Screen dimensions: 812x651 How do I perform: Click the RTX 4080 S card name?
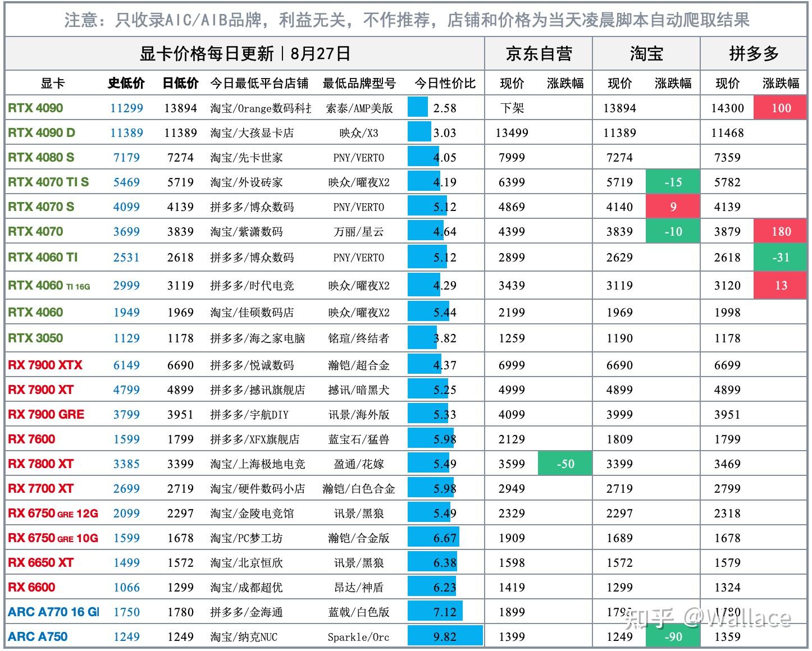click(41, 158)
